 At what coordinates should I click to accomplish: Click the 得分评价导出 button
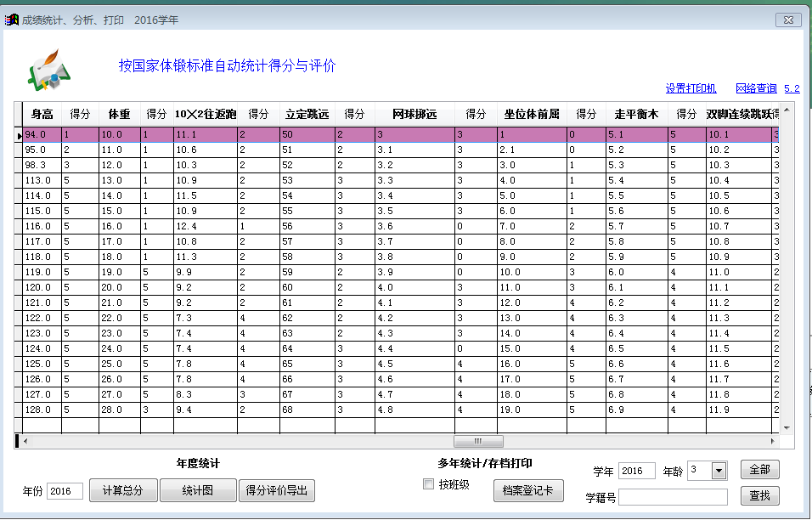[x=277, y=490]
